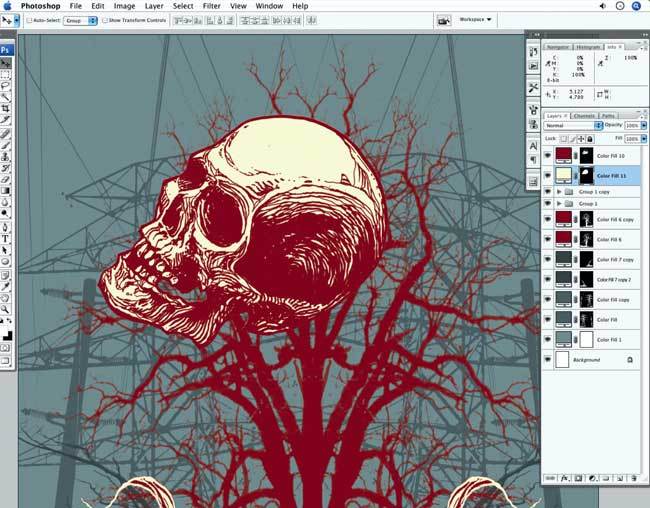Switch to the Channels tab
The height and width of the screenshot is (508, 650).
pyautogui.click(x=584, y=116)
